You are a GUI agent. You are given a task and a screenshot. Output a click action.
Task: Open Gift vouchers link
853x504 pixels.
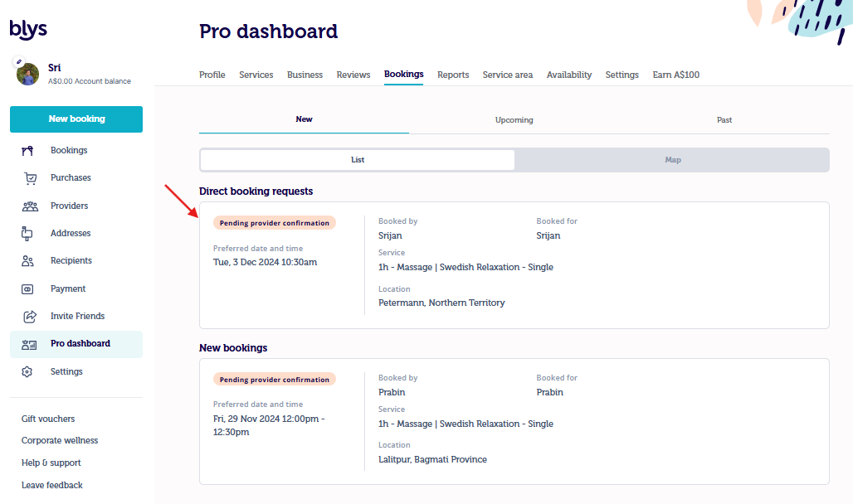point(48,419)
